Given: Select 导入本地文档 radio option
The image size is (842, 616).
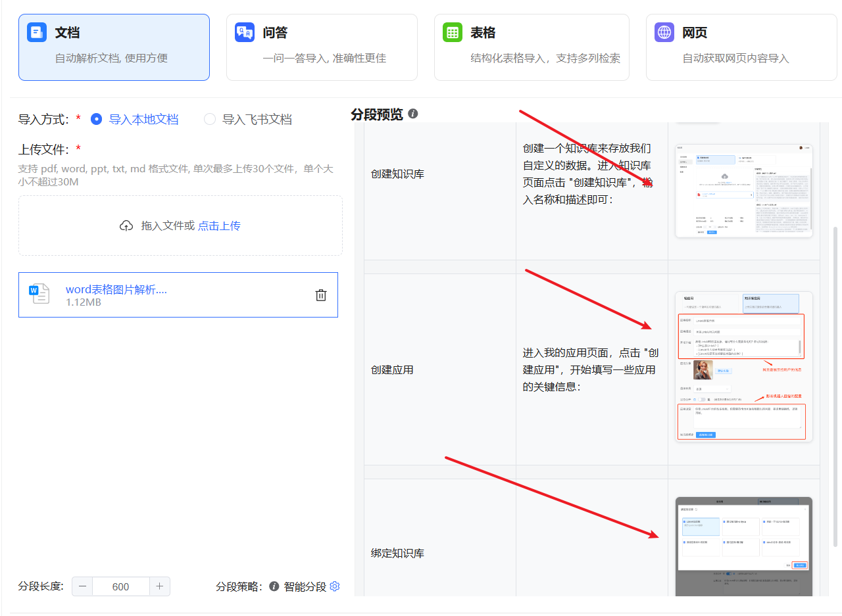Looking at the screenshot, I should pyautogui.click(x=97, y=119).
